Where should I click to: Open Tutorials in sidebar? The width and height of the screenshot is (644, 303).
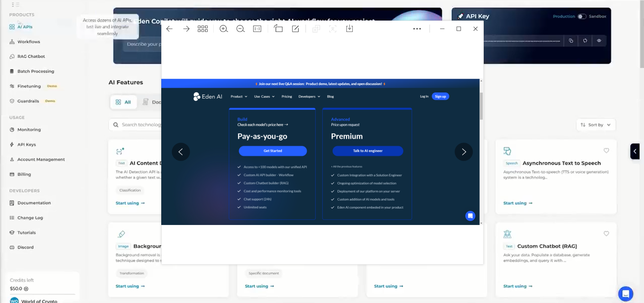23,232
